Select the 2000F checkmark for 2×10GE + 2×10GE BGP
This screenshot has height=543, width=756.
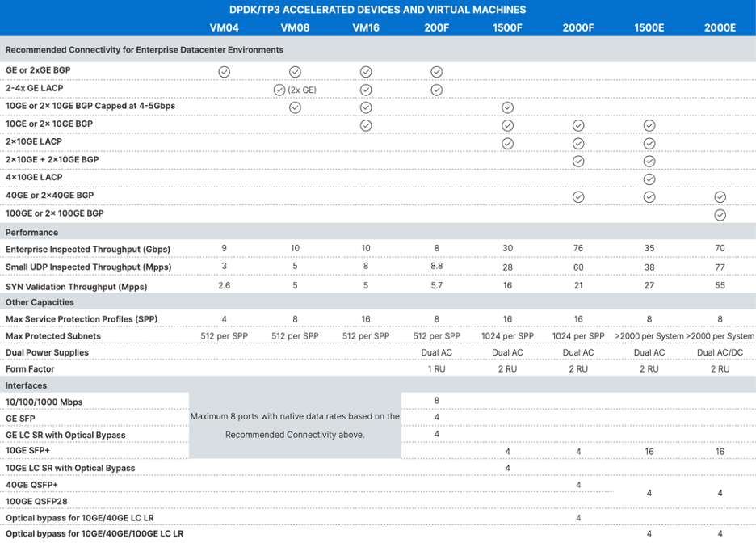[578, 162]
